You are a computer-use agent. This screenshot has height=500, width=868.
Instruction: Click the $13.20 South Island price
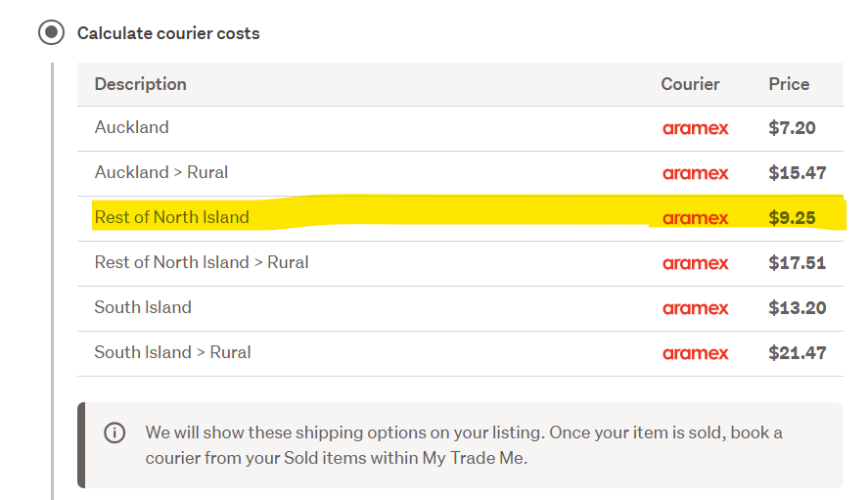(797, 307)
